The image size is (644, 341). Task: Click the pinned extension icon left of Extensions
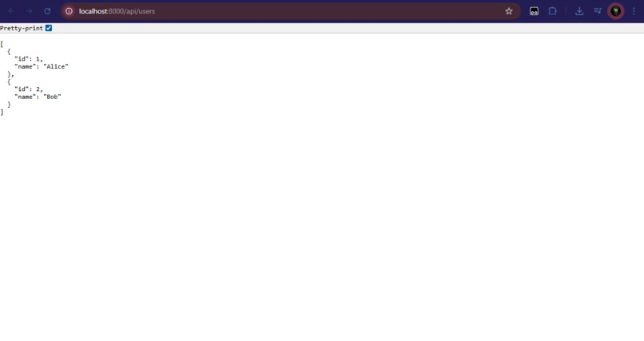(x=534, y=11)
